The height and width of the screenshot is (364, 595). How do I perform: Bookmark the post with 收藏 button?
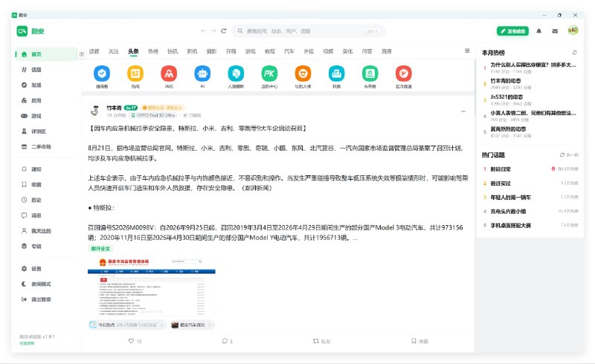[419, 341]
